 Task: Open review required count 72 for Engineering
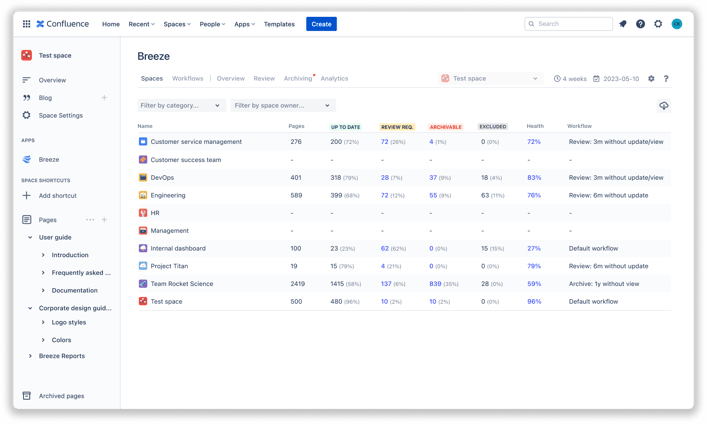point(385,195)
